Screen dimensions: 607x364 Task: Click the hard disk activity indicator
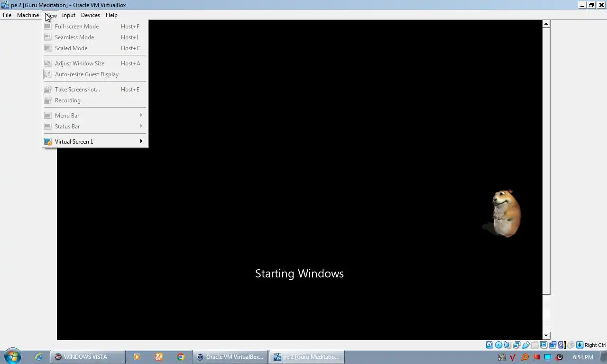pyautogui.click(x=489, y=345)
